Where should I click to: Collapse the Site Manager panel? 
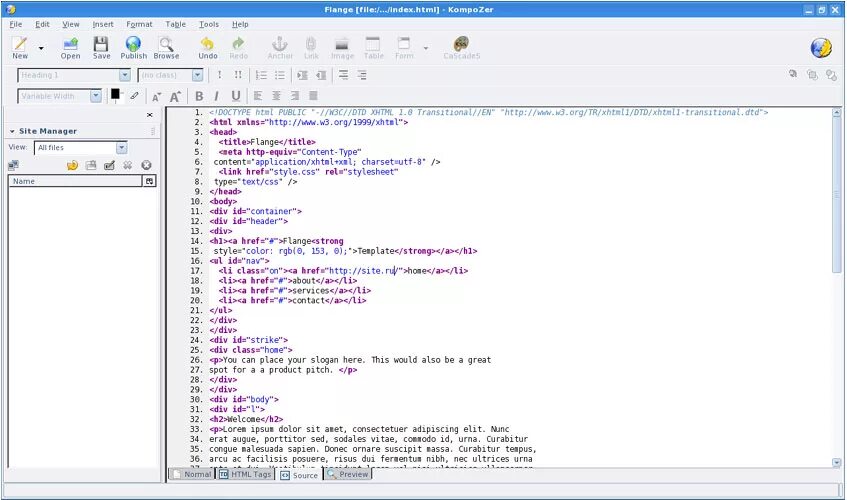(x=12, y=131)
